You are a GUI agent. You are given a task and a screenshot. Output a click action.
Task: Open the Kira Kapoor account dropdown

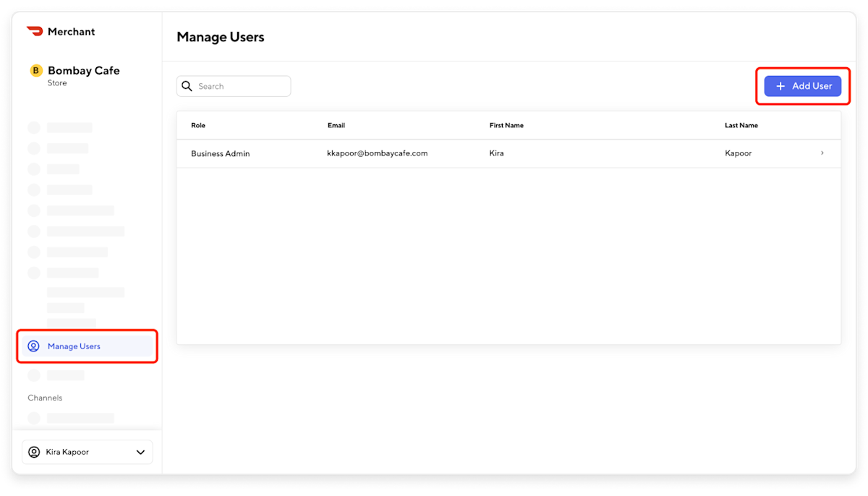87,452
